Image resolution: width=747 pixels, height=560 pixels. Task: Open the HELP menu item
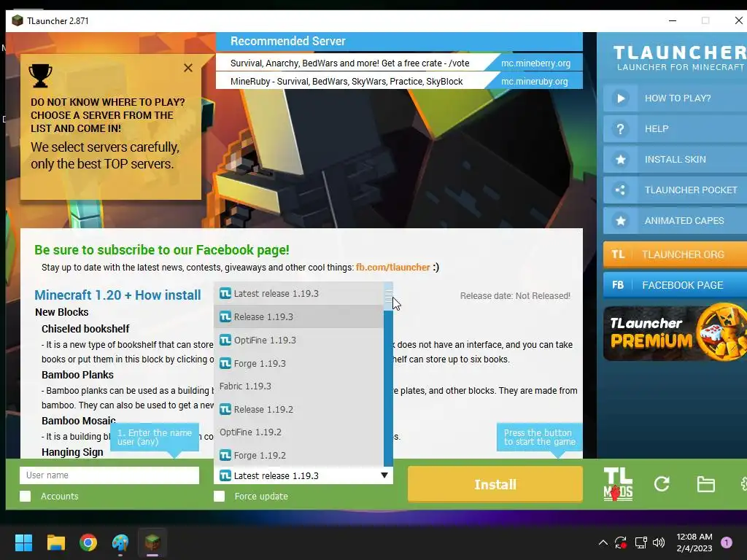(x=675, y=129)
